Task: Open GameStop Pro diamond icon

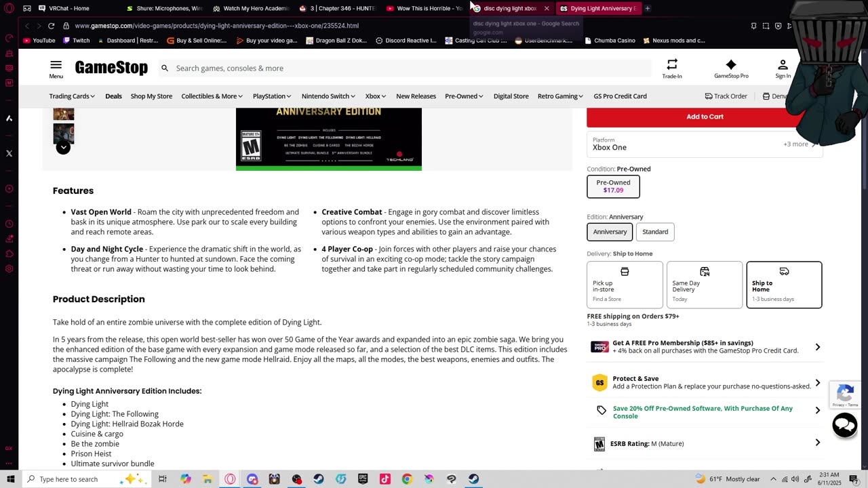Action: 731,68
